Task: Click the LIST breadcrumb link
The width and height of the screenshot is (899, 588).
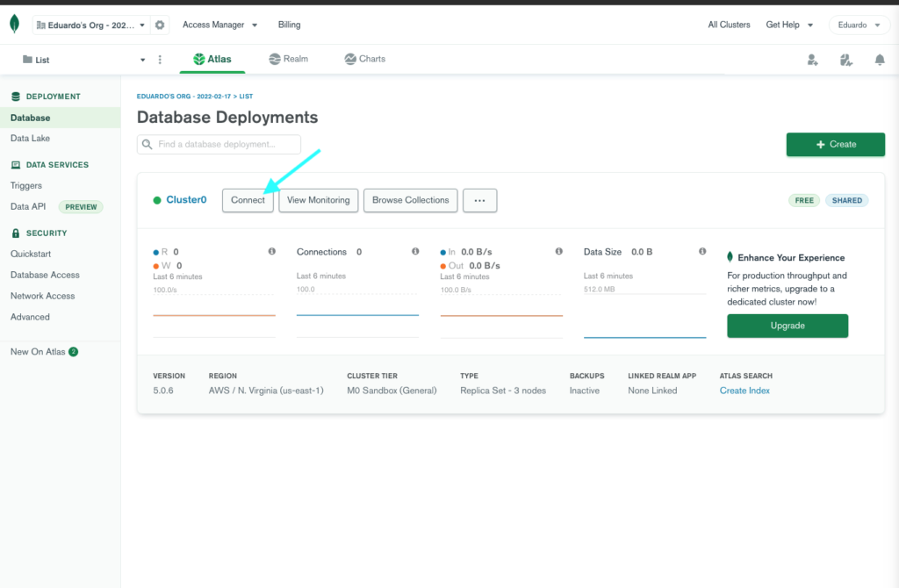Action: pyautogui.click(x=246, y=97)
